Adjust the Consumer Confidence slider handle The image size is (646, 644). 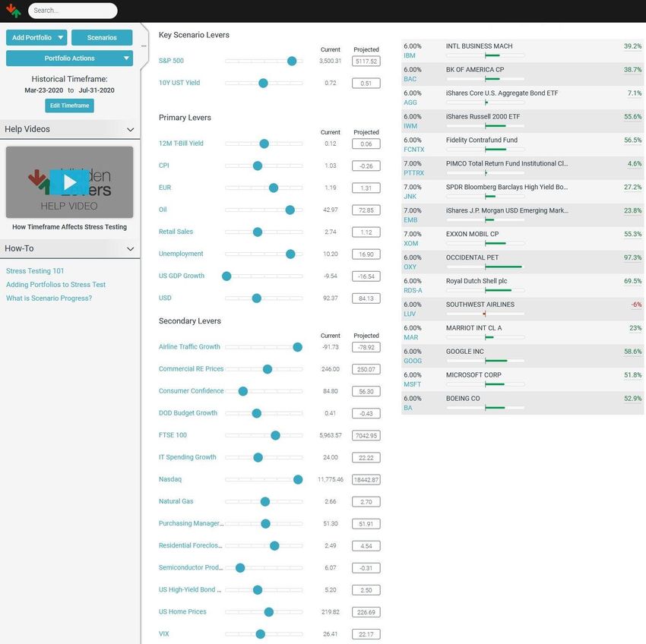(x=243, y=391)
